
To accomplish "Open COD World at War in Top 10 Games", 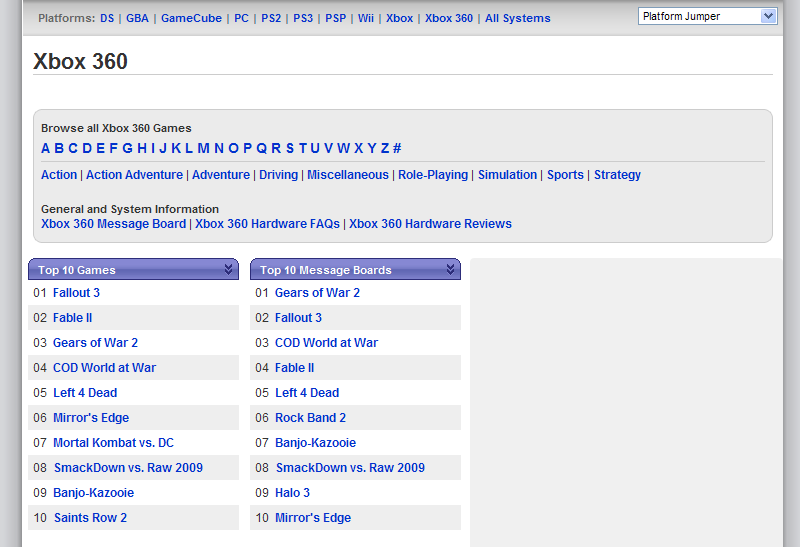I will 105,368.
